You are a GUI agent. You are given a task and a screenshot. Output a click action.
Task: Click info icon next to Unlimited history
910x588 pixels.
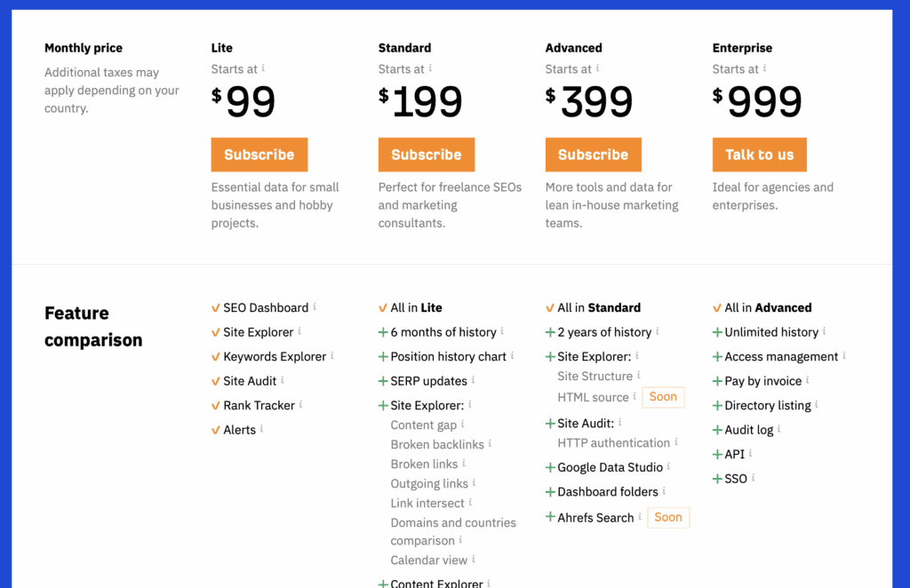825,331
